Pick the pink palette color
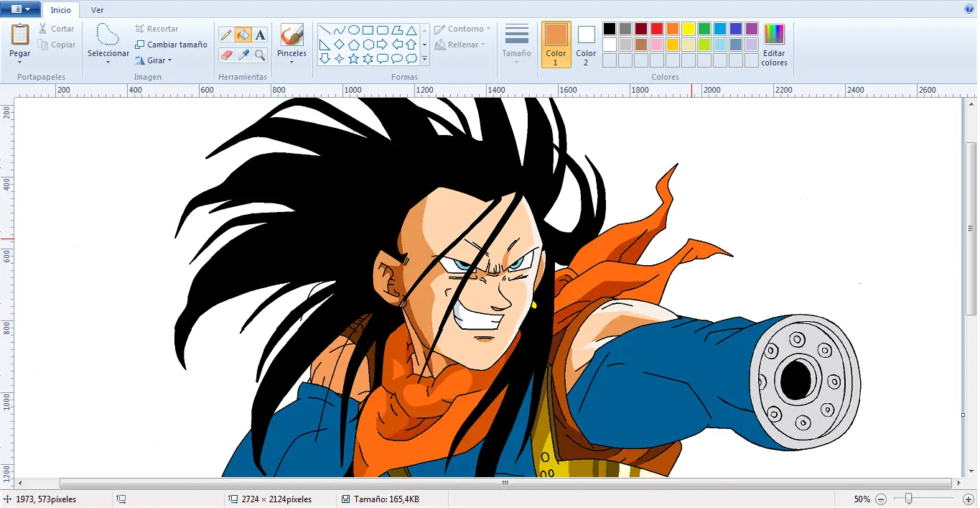 656,45
